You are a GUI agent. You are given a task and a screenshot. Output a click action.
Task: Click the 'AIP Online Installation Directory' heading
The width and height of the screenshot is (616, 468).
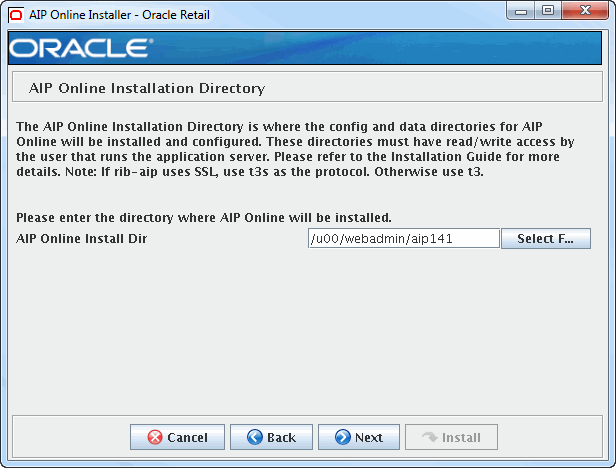point(147,88)
